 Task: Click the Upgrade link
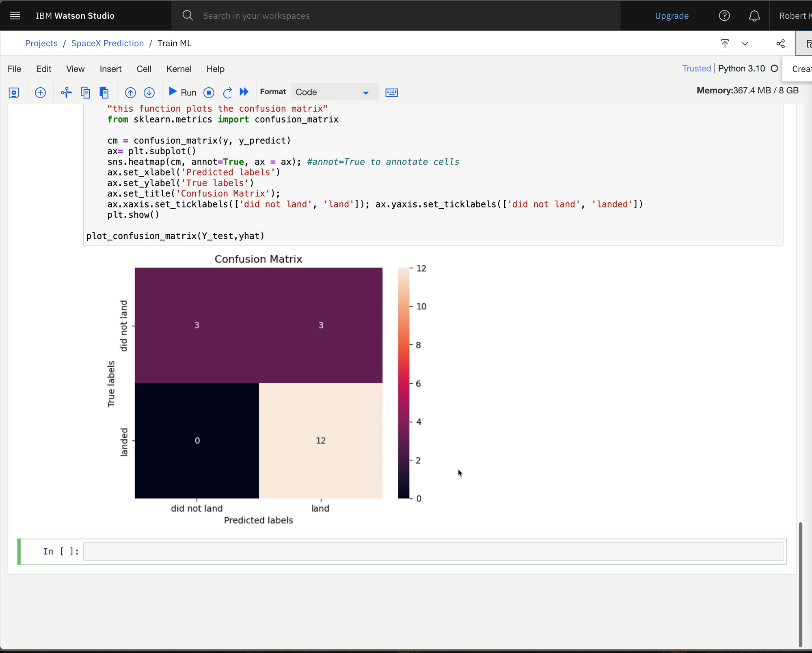(672, 16)
